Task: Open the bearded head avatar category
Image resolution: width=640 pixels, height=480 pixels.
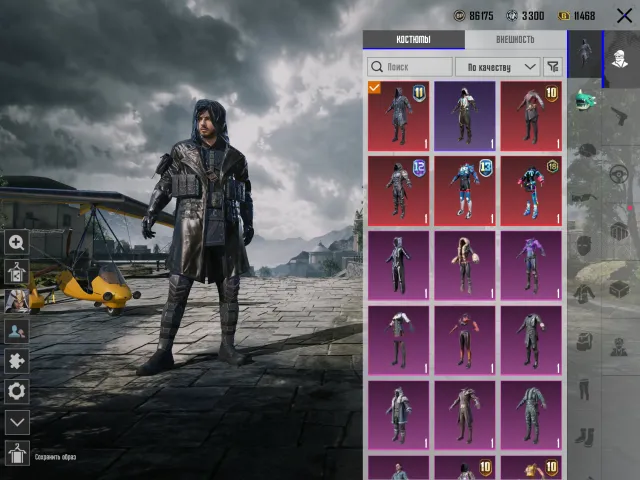Action: pyautogui.click(x=620, y=59)
